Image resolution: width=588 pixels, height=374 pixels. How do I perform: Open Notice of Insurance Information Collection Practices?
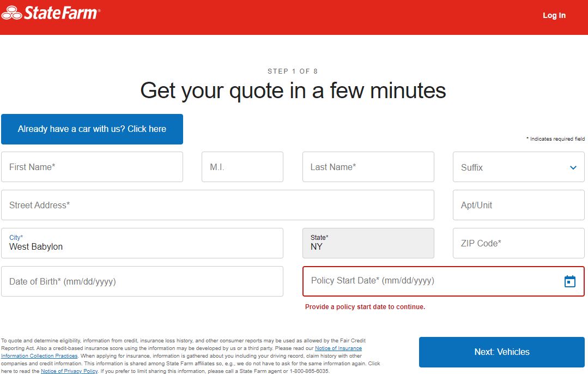338,348
